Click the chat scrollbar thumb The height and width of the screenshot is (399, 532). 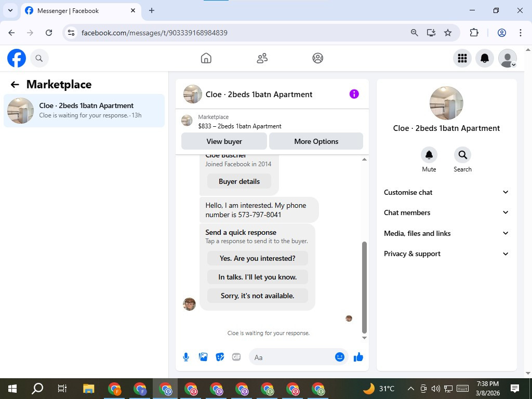coord(364,288)
